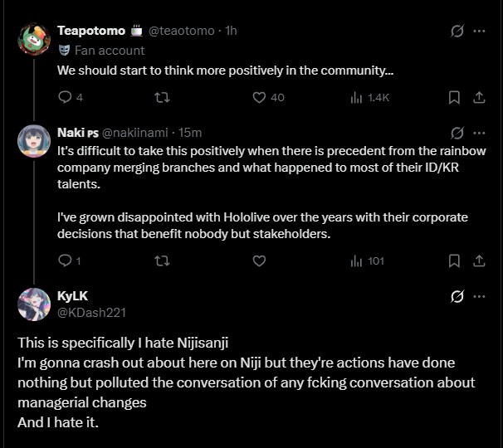View analytics showing 101 views
Viewport: 503px width, 448px height.
click(x=368, y=261)
